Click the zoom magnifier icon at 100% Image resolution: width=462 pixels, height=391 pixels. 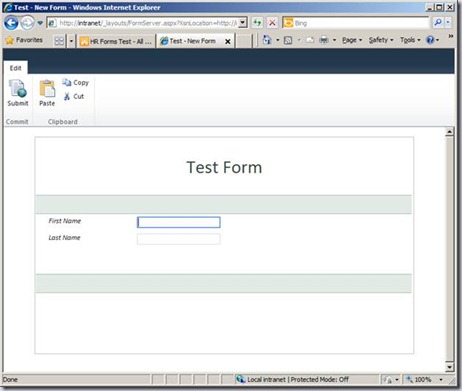point(409,379)
